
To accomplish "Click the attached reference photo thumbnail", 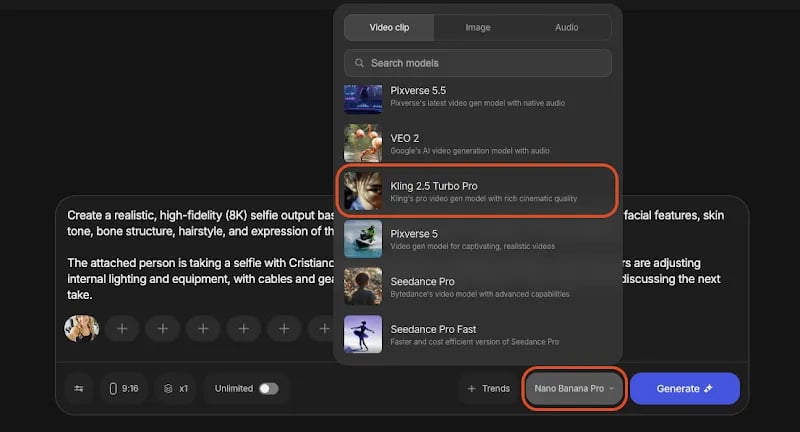I will pos(81,328).
